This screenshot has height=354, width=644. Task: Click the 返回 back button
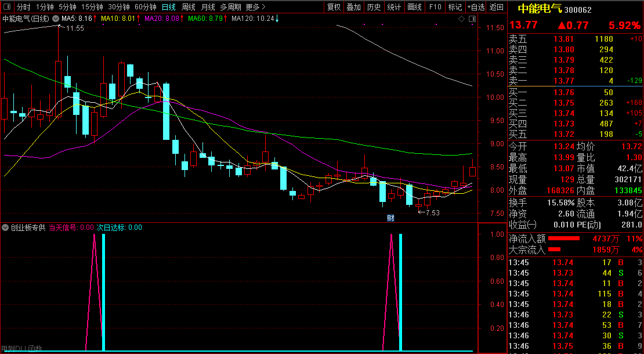click(497, 7)
